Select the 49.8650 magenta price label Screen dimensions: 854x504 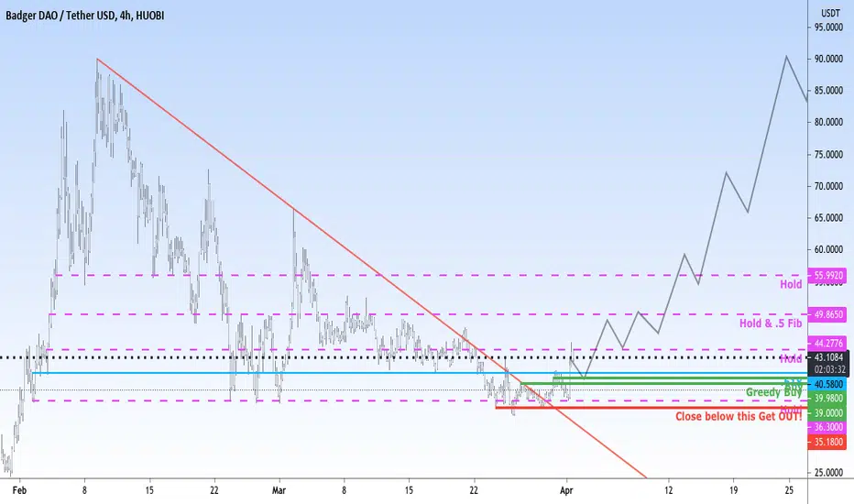(827, 314)
